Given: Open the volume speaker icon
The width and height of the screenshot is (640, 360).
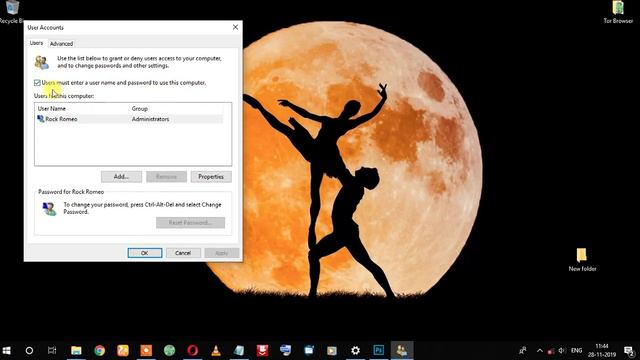Looking at the screenshot, I should point(562,350).
